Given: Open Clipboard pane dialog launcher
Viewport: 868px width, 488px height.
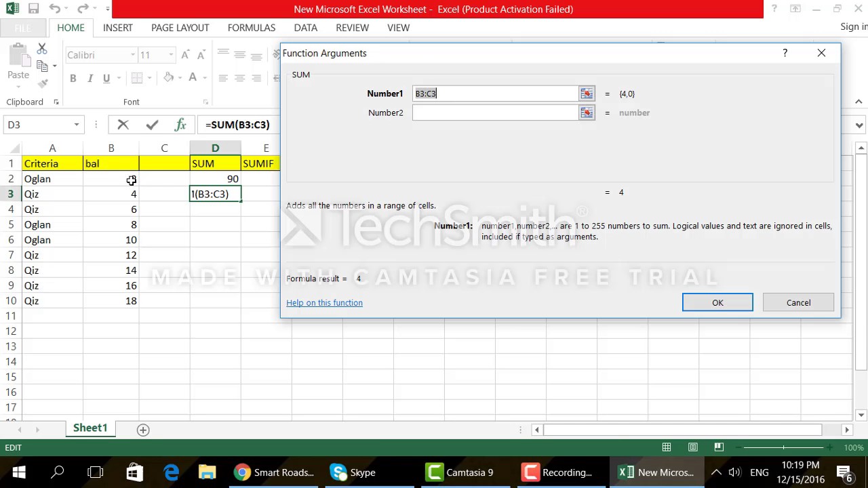Looking at the screenshot, I should [x=56, y=102].
